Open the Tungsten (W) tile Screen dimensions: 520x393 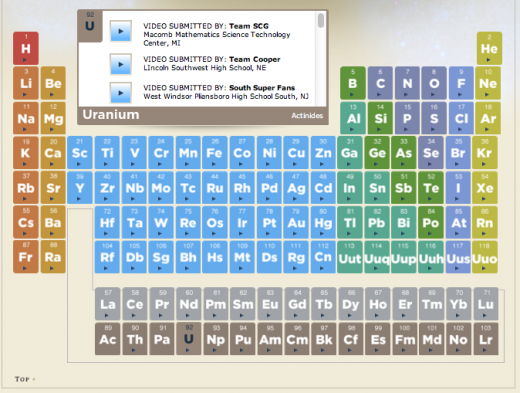coord(161,222)
